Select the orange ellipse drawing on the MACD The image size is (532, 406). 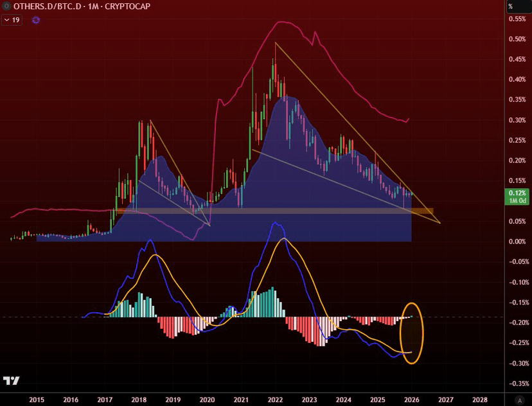coord(412,333)
